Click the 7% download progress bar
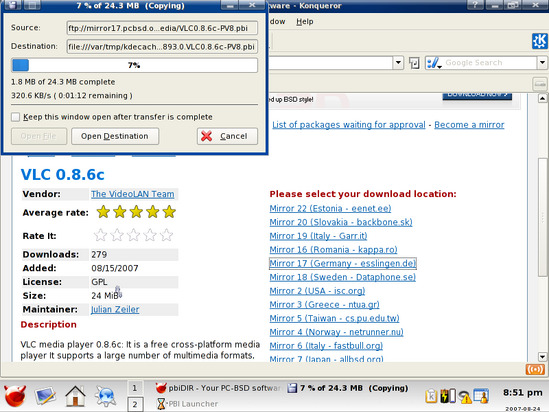Image resolution: width=549 pixels, height=412 pixels. [134, 65]
